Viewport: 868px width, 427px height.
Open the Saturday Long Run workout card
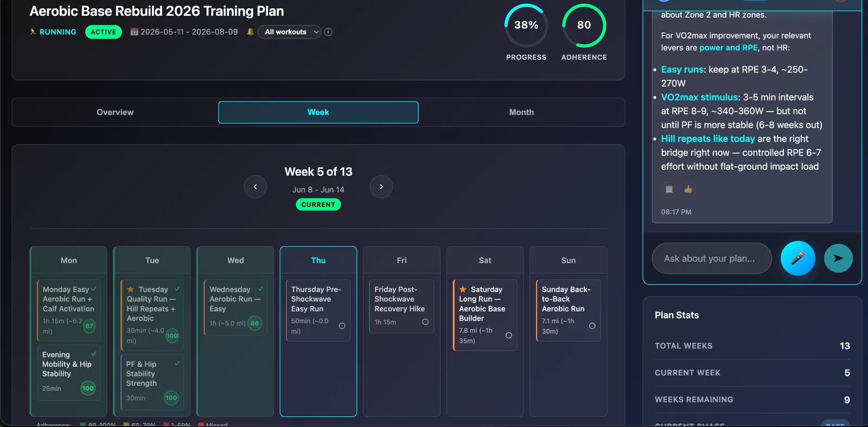pos(485,315)
